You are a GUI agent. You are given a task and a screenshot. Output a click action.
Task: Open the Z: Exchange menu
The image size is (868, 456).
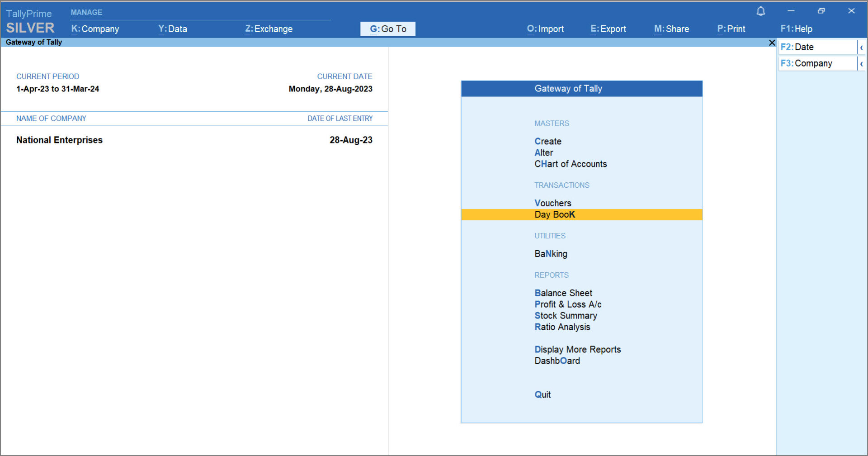tap(269, 29)
